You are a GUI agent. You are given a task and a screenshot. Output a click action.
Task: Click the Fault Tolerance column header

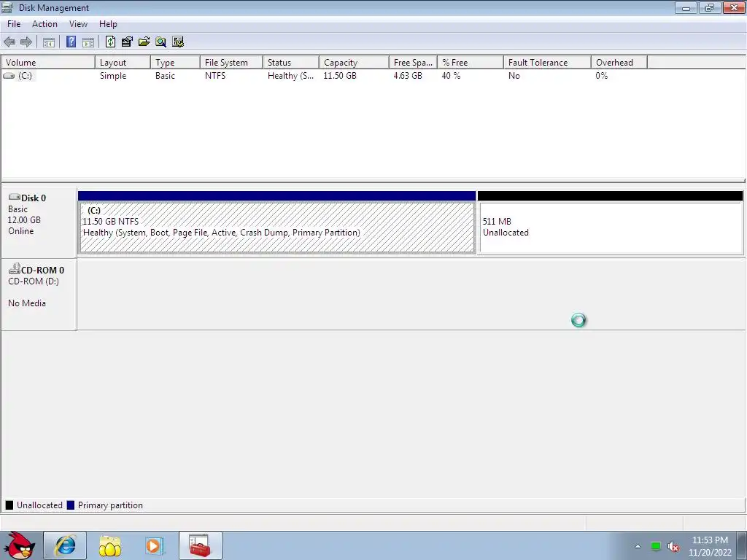coord(547,63)
